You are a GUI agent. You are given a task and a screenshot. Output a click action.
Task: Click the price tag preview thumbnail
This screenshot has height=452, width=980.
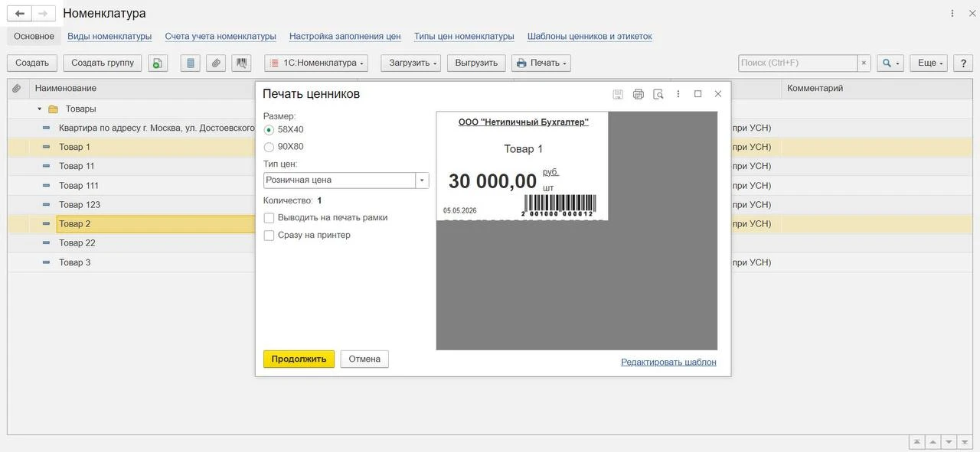pos(522,166)
